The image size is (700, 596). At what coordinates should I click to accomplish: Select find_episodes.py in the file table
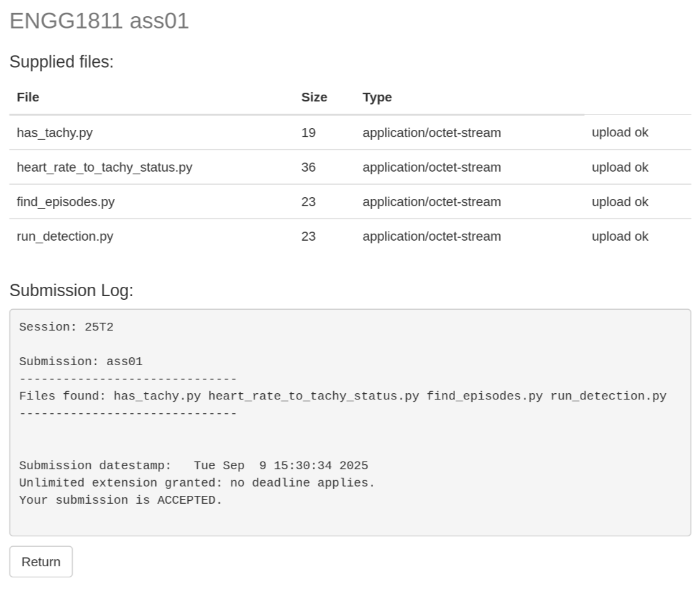click(x=66, y=202)
